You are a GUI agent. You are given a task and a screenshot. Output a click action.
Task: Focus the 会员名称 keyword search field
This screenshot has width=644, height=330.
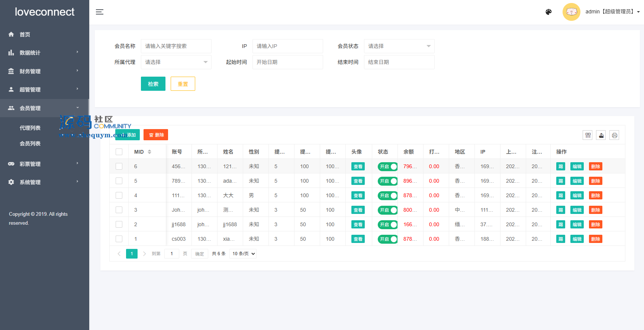click(176, 46)
